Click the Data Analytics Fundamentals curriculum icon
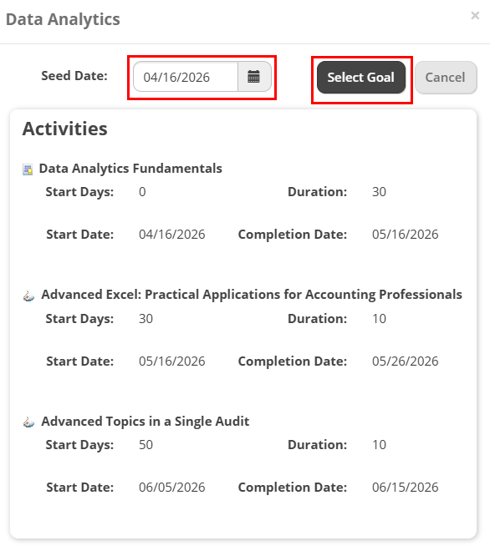The height and width of the screenshot is (551, 490). coord(28,169)
